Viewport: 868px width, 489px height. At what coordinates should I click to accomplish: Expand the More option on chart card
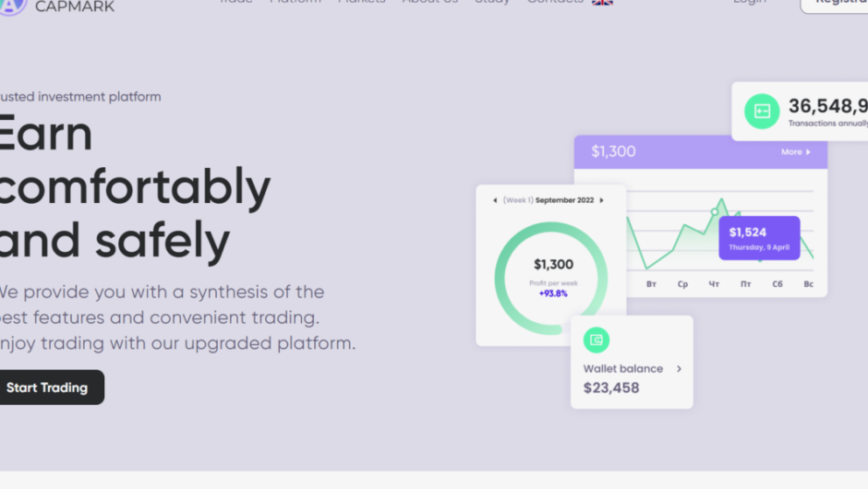click(795, 152)
